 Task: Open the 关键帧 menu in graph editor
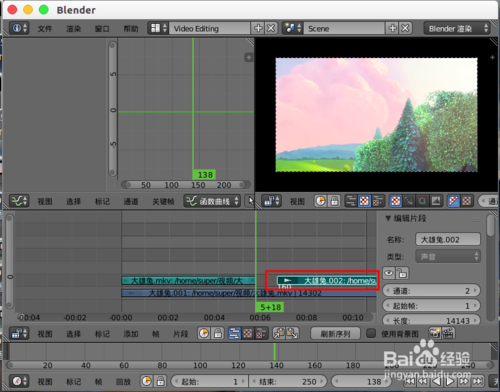tap(163, 201)
